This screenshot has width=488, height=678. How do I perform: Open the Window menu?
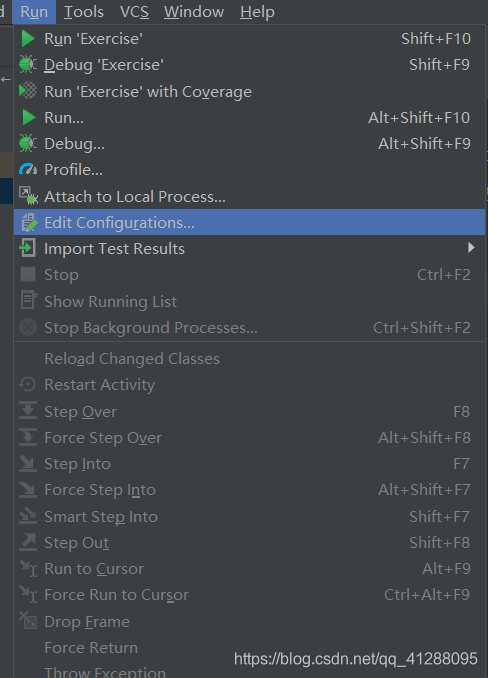(194, 12)
